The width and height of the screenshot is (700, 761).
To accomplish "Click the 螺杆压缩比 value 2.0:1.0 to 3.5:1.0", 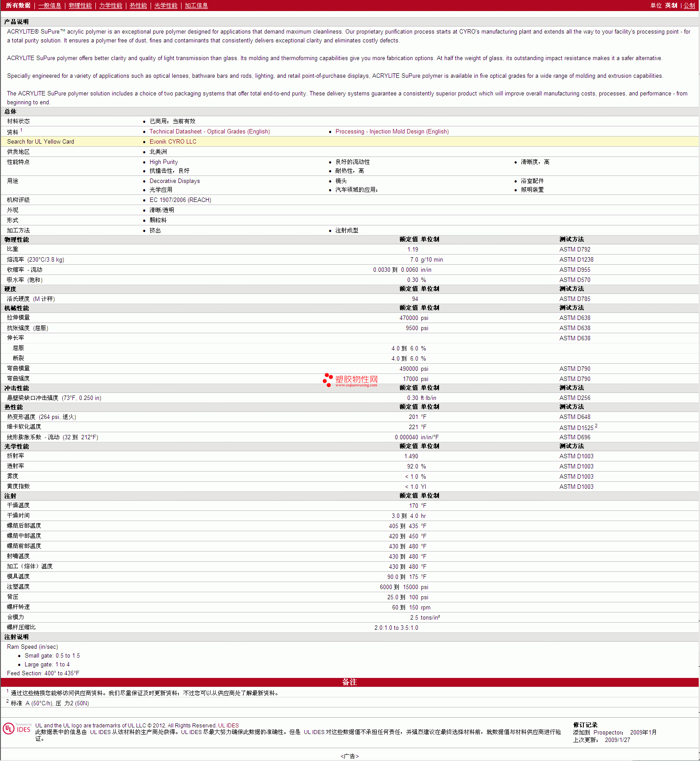I will pyautogui.click(x=396, y=628).
